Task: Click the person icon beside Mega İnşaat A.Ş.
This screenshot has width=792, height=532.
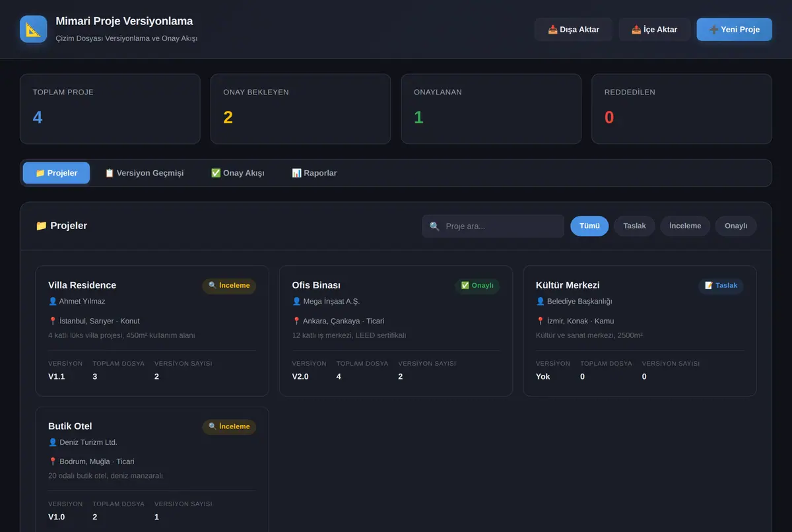Action: coord(296,301)
